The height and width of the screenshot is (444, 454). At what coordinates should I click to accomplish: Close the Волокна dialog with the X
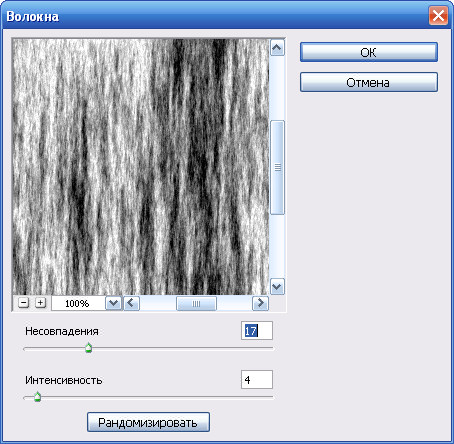coord(438,16)
